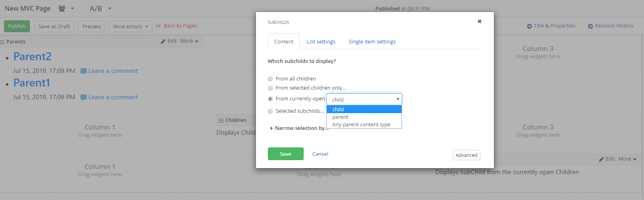644x200 pixels.
Task: Select the From all children radio button
Action: (x=270, y=79)
